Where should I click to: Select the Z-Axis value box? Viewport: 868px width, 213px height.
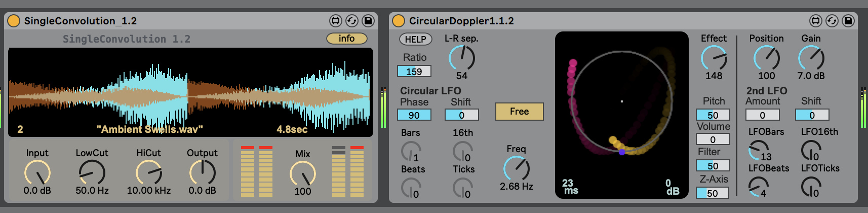click(x=713, y=193)
